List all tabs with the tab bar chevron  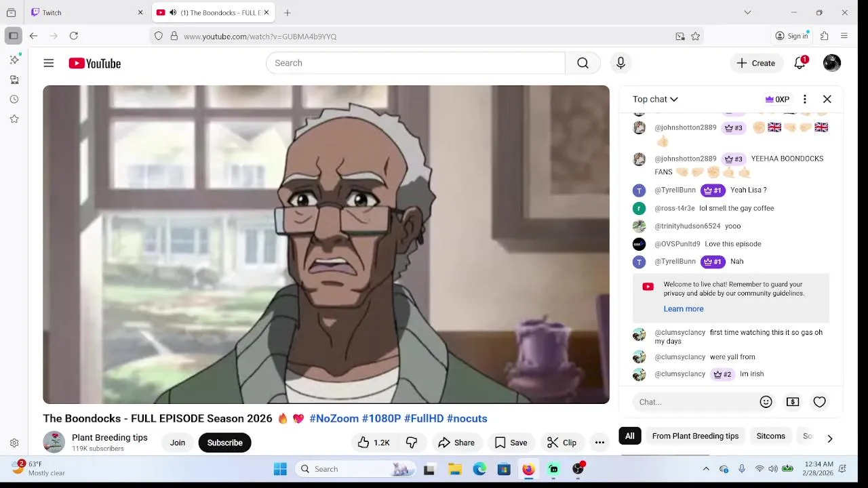pos(747,13)
